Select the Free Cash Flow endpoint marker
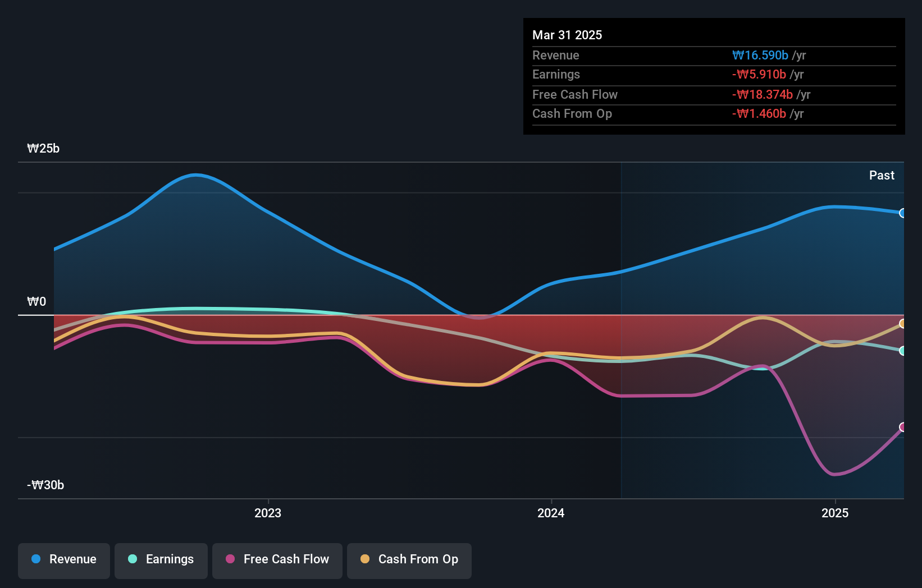This screenshot has width=922, height=588. click(x=903, y=427)
